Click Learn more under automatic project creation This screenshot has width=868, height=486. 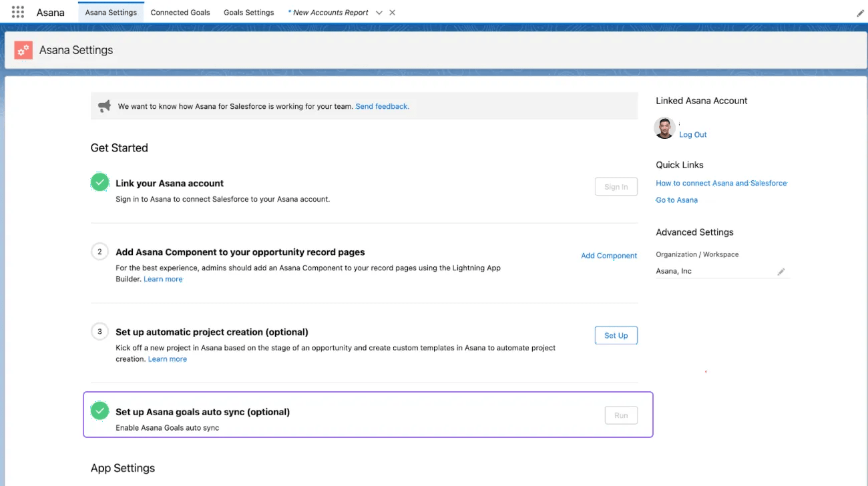click(x=167, y=358)
